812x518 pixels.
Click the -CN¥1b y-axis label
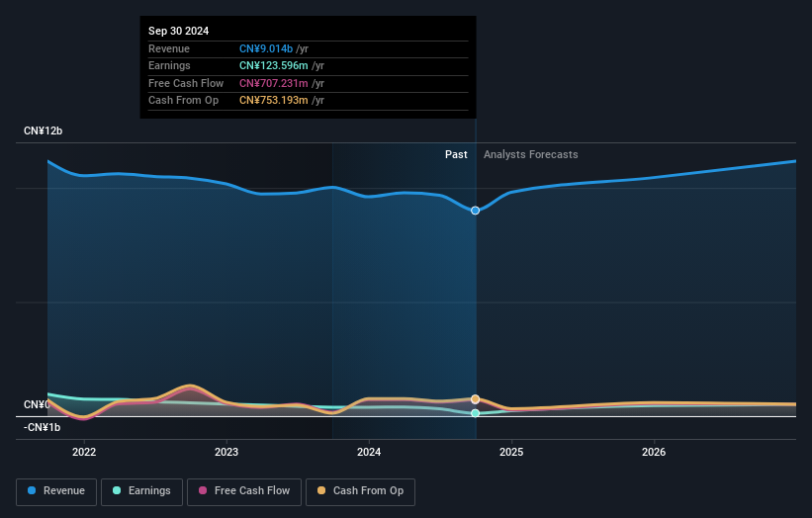[x=42, y=427]
